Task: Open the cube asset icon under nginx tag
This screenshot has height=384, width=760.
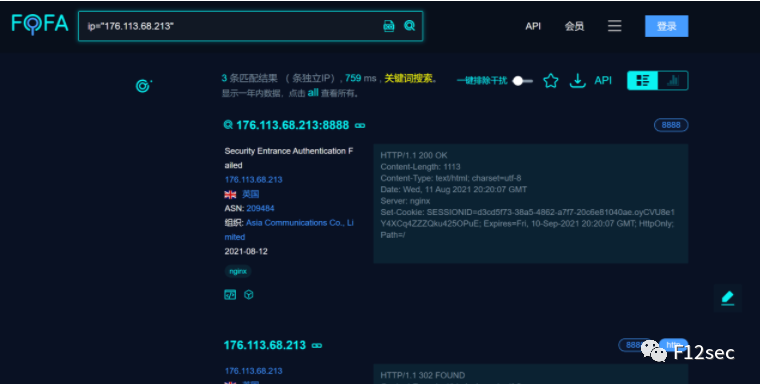Action: click(x=249, y=294)
